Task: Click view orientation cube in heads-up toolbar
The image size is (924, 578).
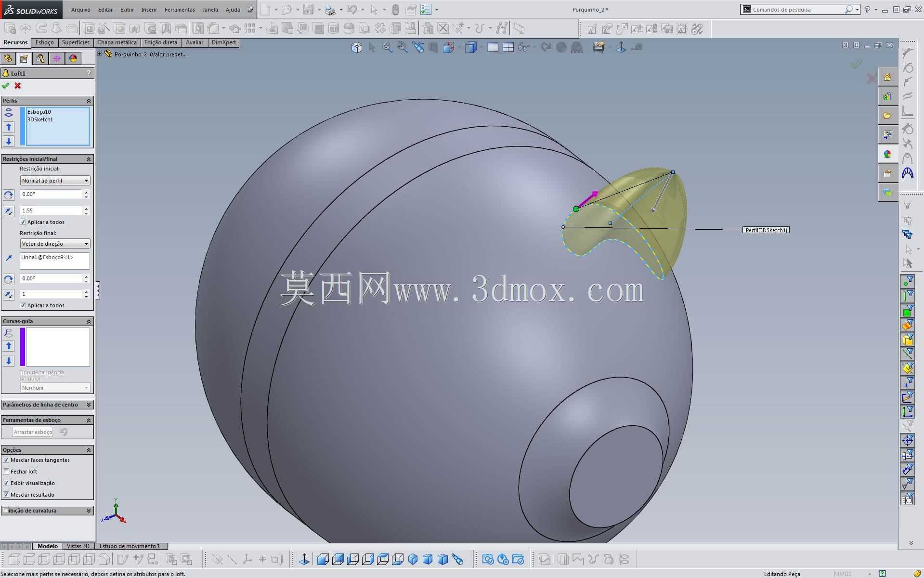Action: (356, 47)
